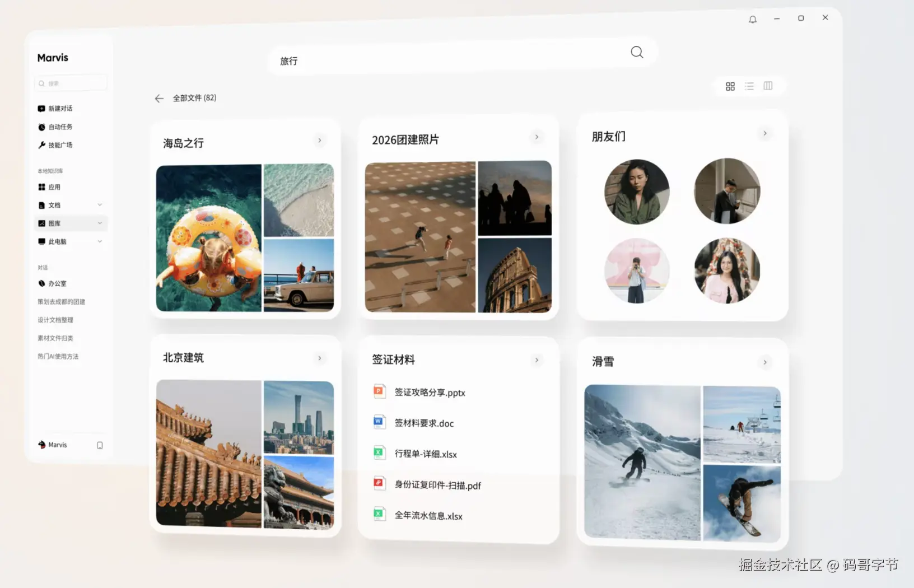
Task: Open the plaza running people photo
Action: [420, 237]
